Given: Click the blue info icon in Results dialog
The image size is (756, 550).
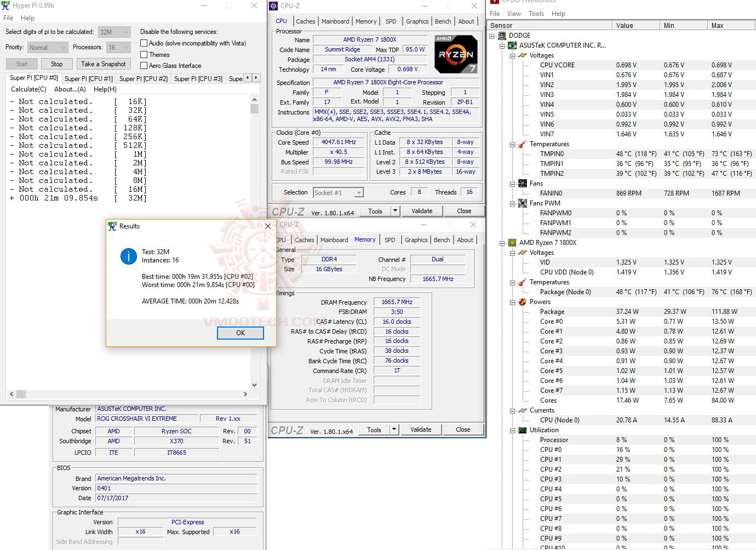Looking at the screenshot, I should click(128, 256).
